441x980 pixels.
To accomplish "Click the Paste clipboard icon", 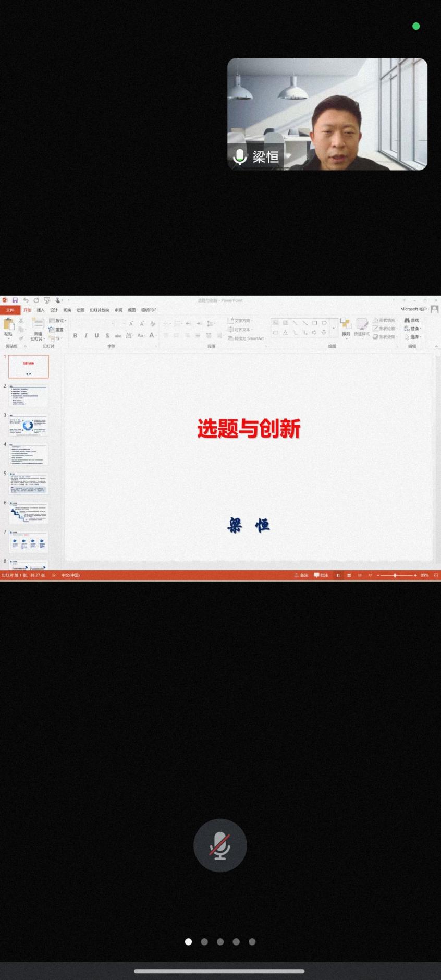I will coord(8,325).
